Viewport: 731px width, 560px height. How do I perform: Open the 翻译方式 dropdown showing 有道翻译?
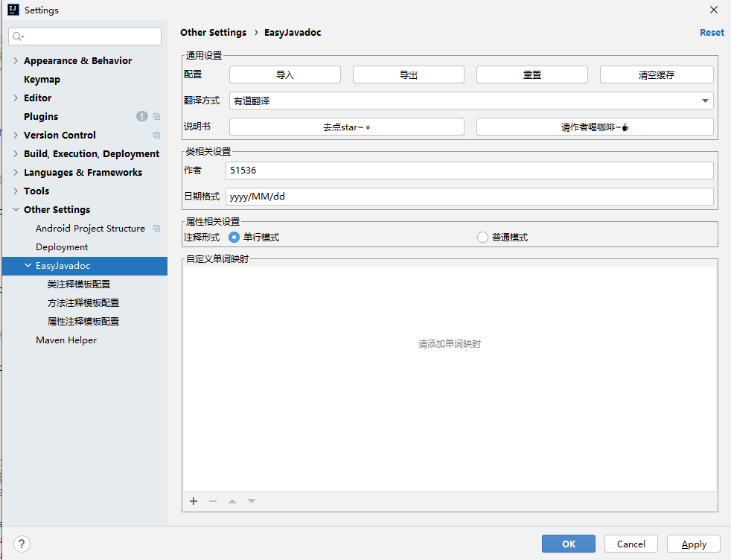click(x=704, y=101)
